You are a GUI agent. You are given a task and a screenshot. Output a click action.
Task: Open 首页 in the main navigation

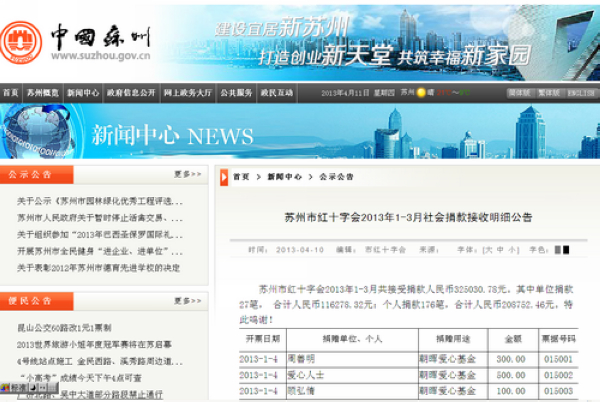tap(10, 93)
